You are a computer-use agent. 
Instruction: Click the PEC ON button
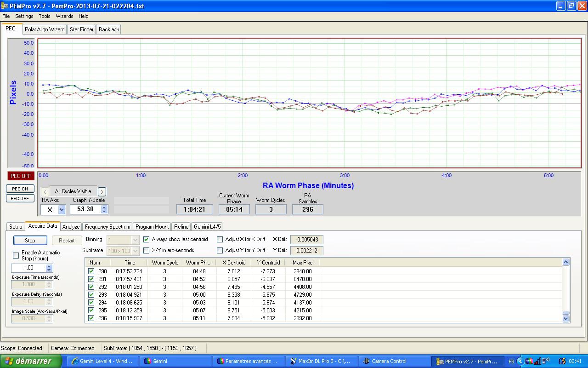tap(20, 189)
